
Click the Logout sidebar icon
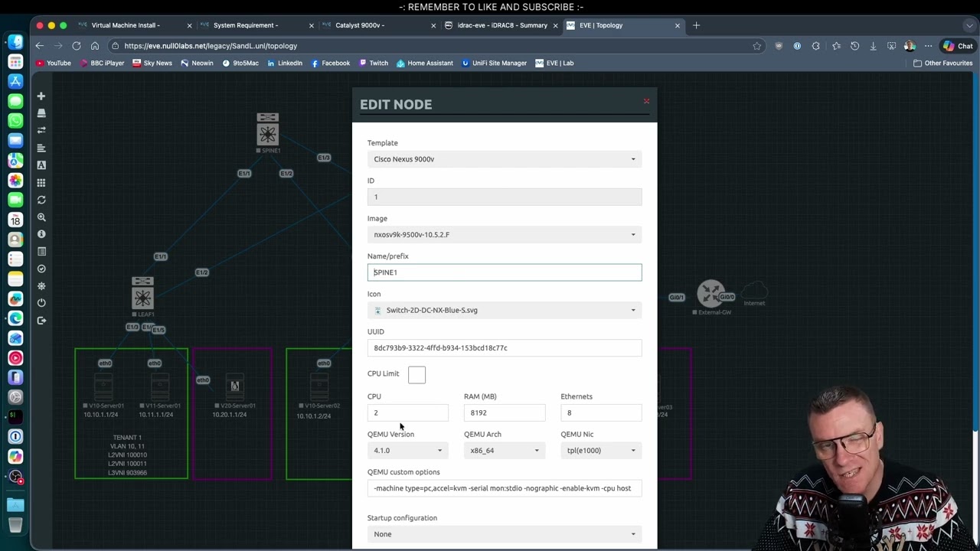coord(41,321)
